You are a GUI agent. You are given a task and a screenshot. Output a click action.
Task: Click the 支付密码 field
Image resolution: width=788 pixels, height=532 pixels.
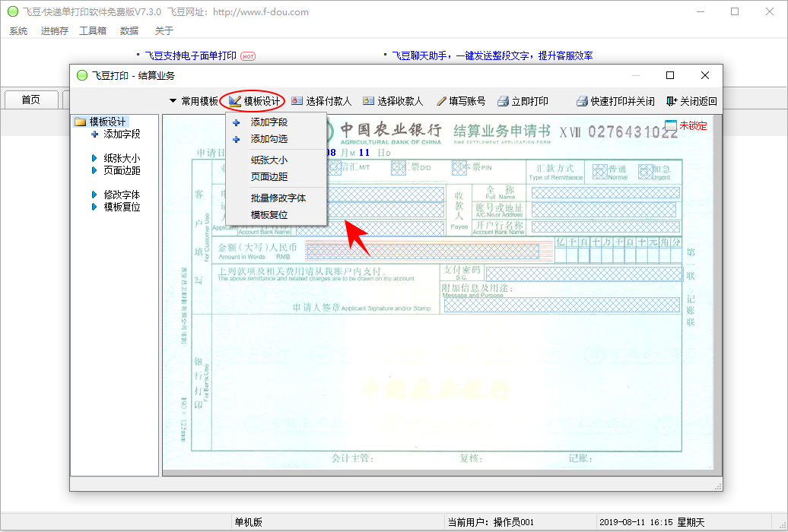click(584, 274)
